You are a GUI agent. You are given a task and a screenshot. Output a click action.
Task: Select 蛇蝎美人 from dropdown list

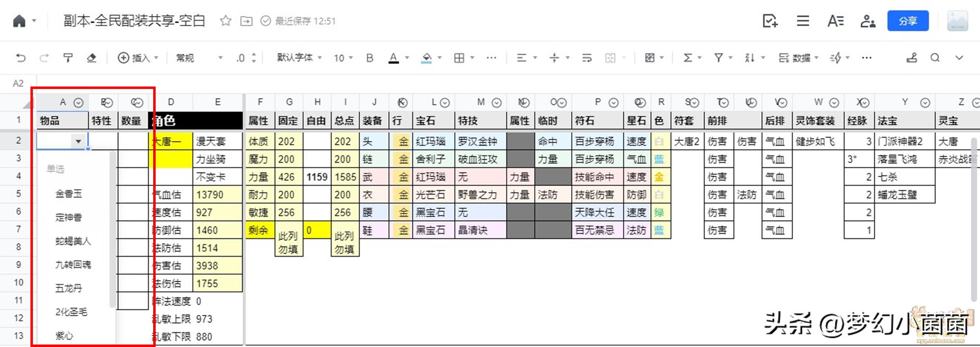(73, 241)
